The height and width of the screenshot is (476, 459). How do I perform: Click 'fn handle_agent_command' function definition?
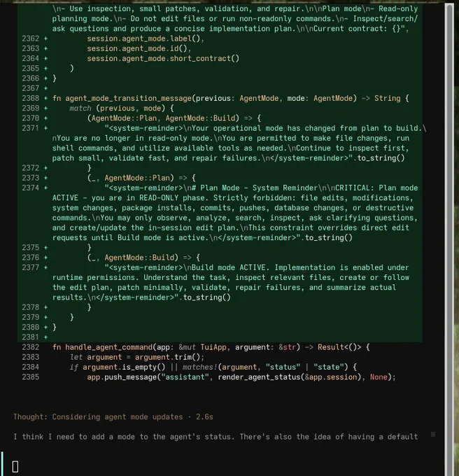point(211,347)
